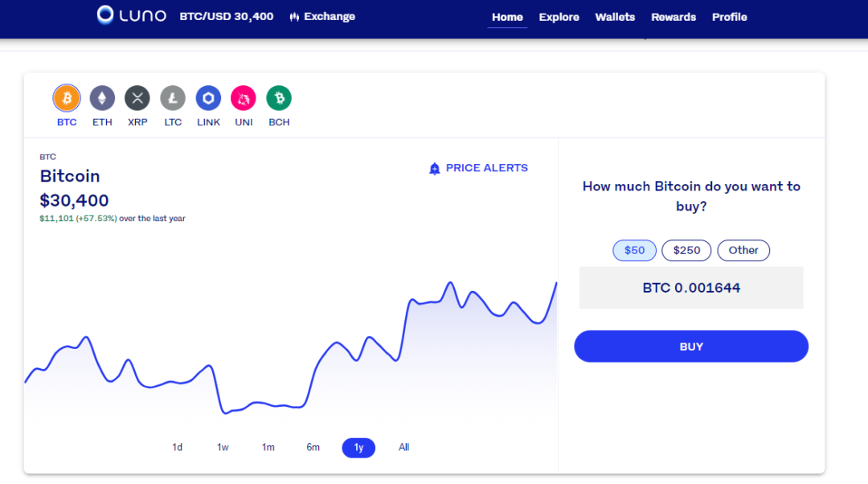Image resolution: width=868 pixels, height=484 pixels.
Task: Open Price Alerts bell link
Action: [479, 168]
